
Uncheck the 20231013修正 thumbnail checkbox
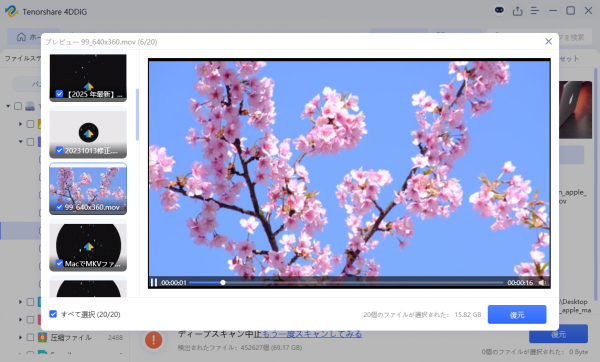59,150
